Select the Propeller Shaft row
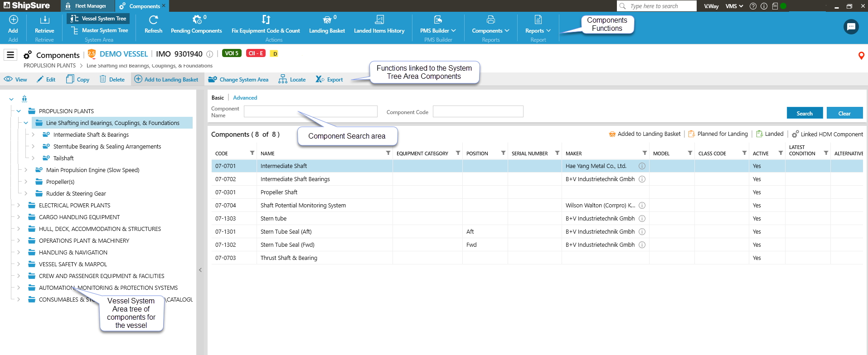This screenshot has height=355, width=868. 537,192
